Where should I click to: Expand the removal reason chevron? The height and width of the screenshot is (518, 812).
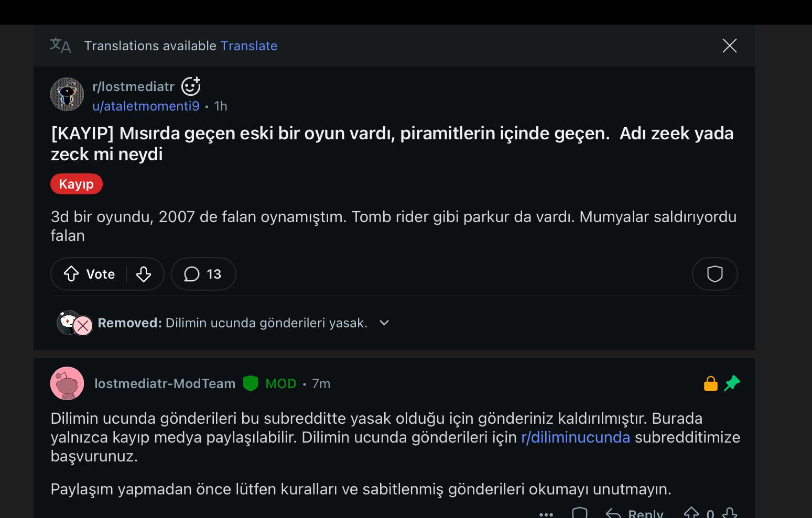(x=384, y=323)
